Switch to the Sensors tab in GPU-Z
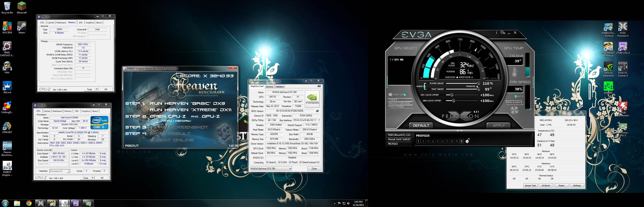644x207 pixels. (269, 86)
